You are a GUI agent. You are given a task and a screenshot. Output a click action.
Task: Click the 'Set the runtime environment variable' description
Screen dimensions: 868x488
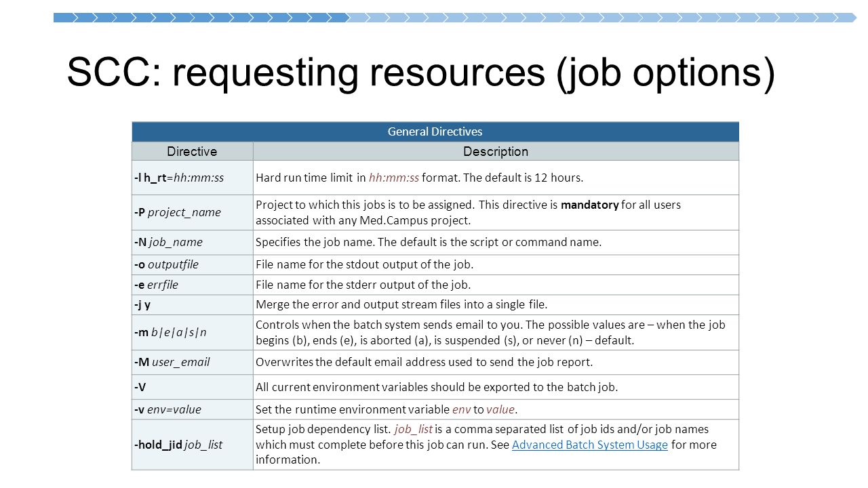pos(496,409)
